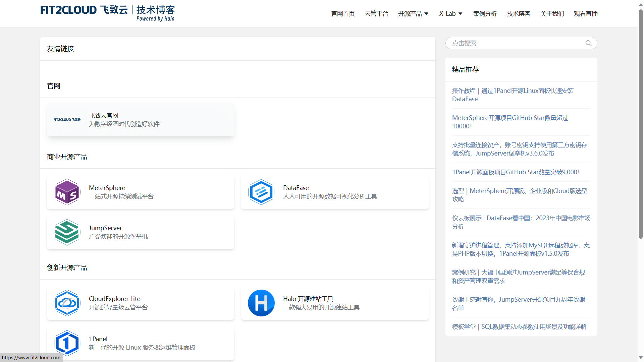Open CloudExplorer Lite card title link
The width and height of the screenshot is (644, 362).
point(114,299)
